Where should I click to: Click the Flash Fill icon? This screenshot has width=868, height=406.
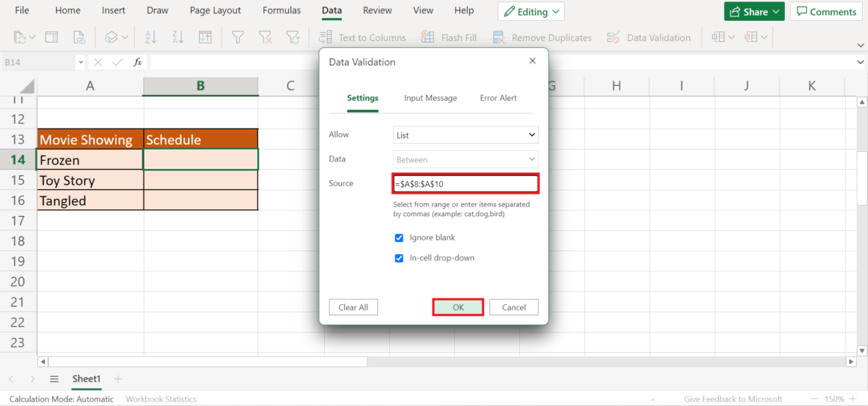pyautogui.click(x=428, y=37)
